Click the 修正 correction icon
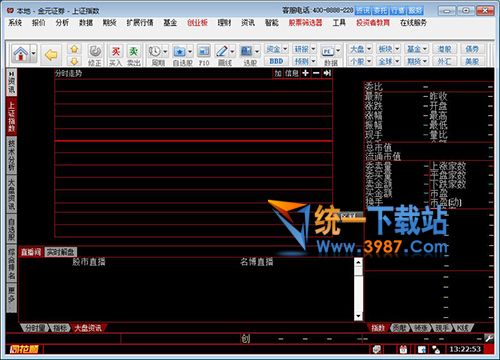The image size is (500, 360). [95, 55]
